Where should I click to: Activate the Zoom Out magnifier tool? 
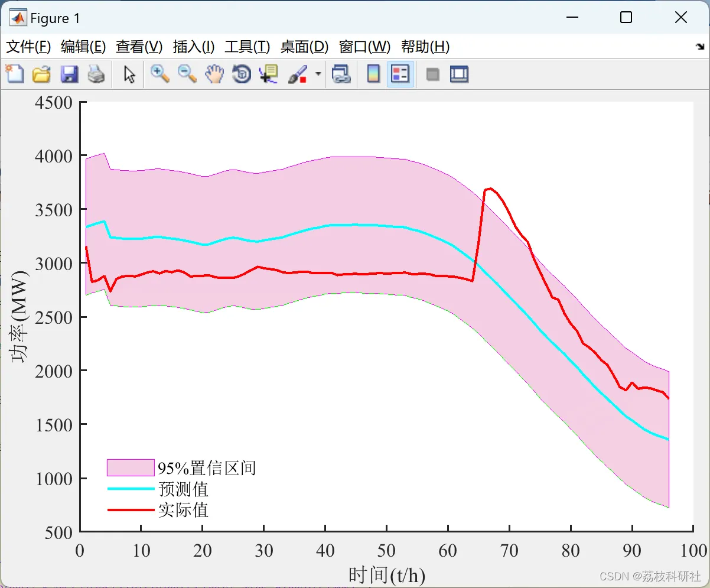click(187, 74)
